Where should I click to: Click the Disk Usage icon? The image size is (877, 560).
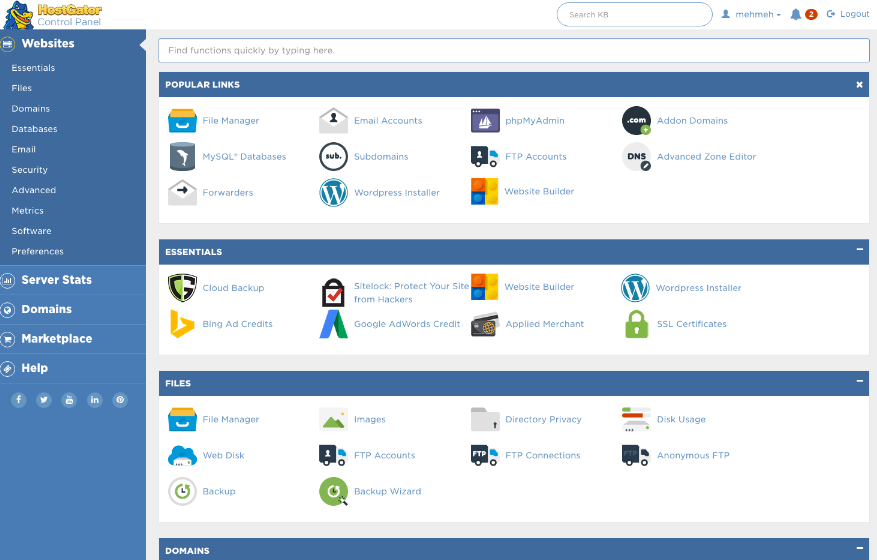tap(636, 420)
